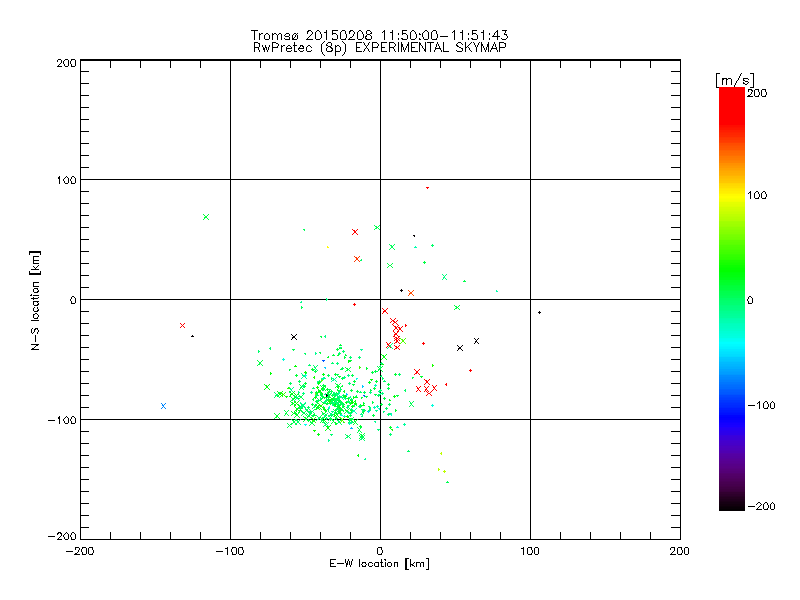
Task: Click the plot title 'Tromsø 20150208 11:50:00-11:51:43'
Action: [379, 35]
